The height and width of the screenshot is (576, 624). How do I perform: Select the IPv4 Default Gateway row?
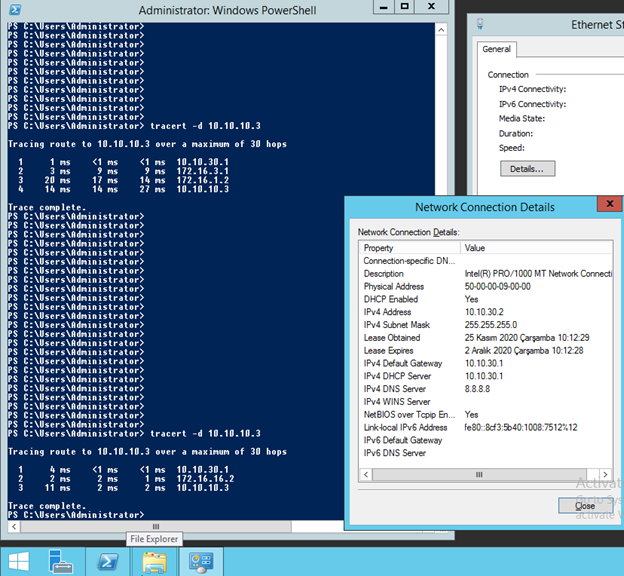pos(486,363)
